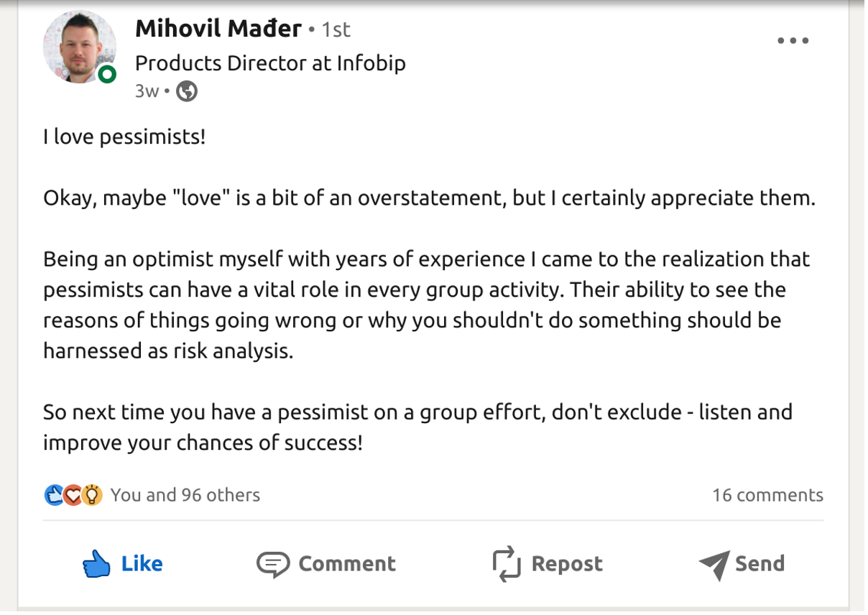The image size is (868, 615).
Task: Click the globe public visibility icon
Action: (x=187, y=92)
